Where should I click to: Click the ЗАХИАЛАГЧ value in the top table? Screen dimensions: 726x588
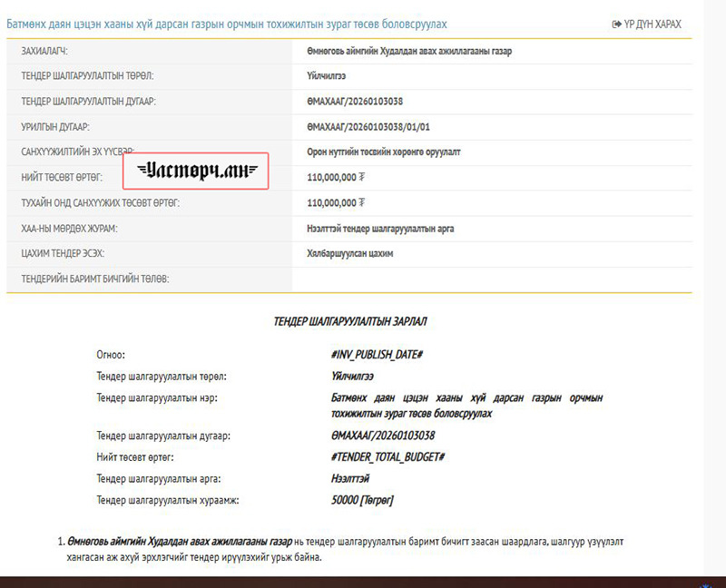tap(409, 51)
